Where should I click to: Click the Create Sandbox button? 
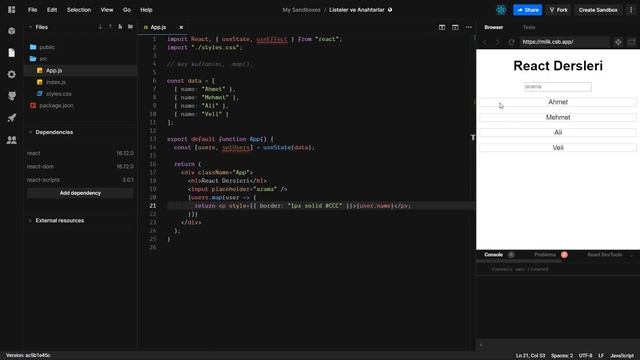coord(598,10)
